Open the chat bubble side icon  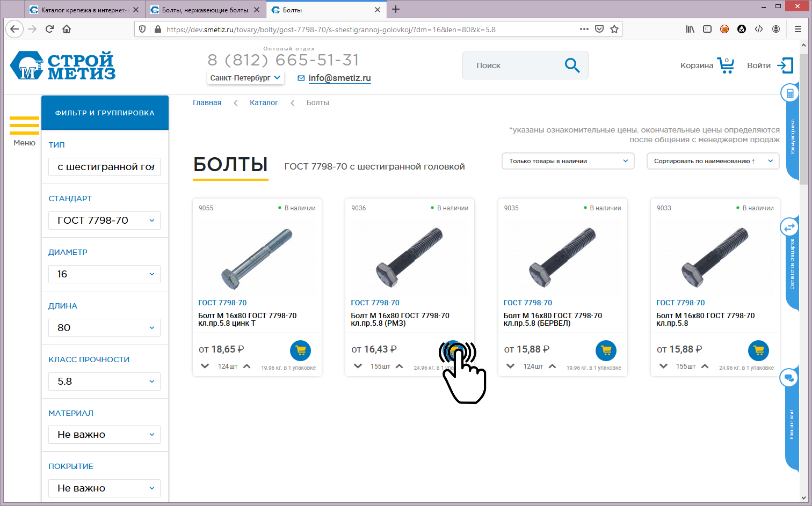click(789, 378)
